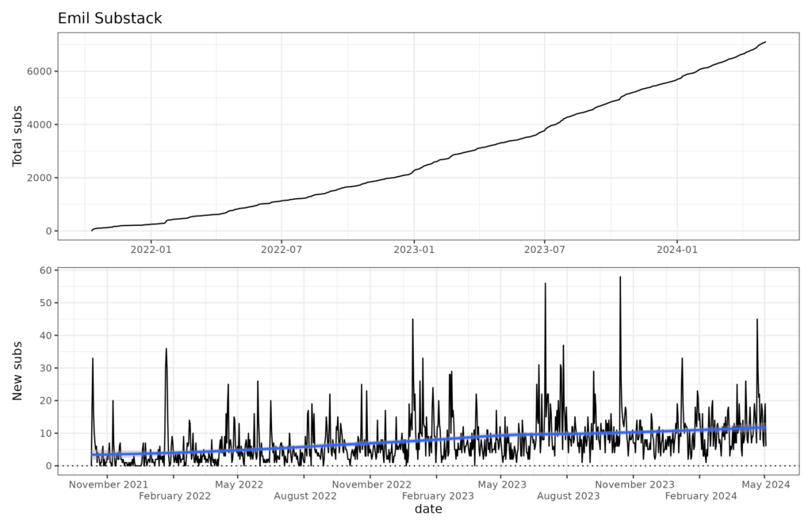812x528 pixels.
Task: Click the 'November 2023' axis label
Action: point(634,484)
